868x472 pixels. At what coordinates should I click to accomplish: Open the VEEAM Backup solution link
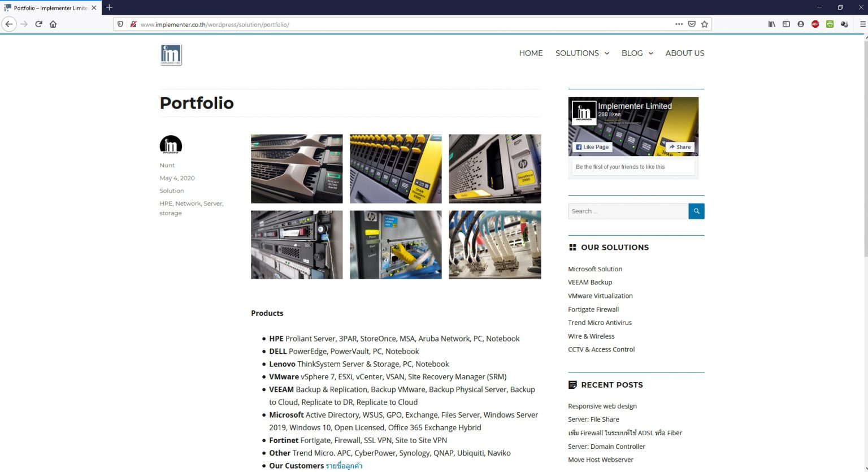pos(590,282)
